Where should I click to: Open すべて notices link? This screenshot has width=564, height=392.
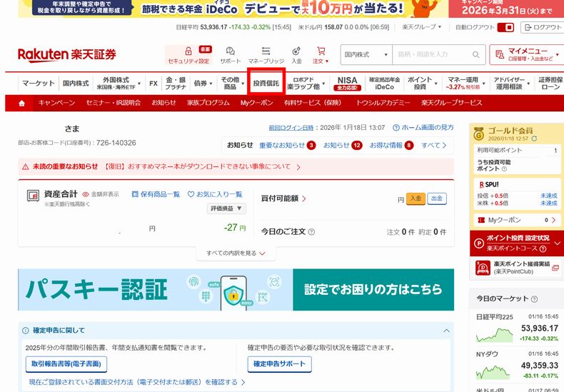(x=434, y=145)
